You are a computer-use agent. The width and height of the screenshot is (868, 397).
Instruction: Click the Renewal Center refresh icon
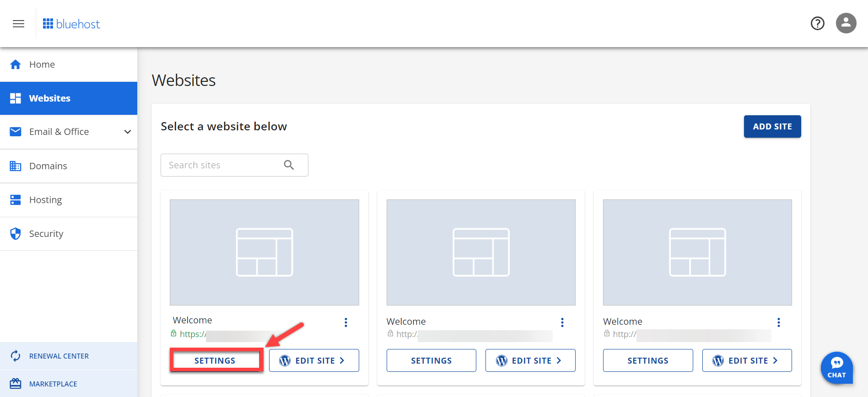tap(16, 356)
